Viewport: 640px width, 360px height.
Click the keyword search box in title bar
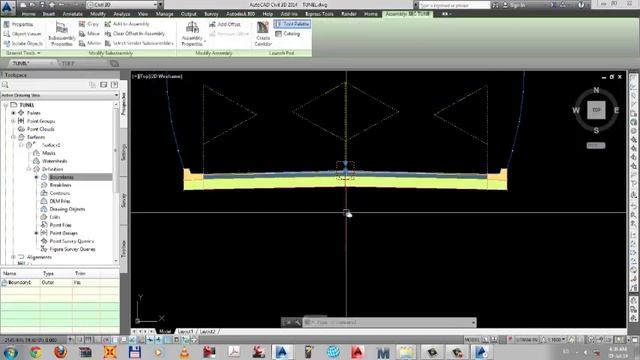pyautogui.click(x=454, y=5)
